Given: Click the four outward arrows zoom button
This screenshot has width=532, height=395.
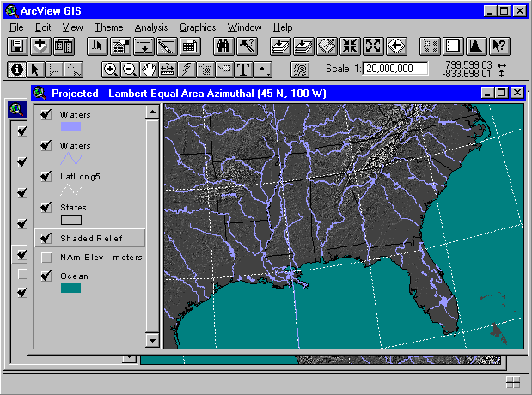Looking at the screenshot, I should (x=373, y=46).
